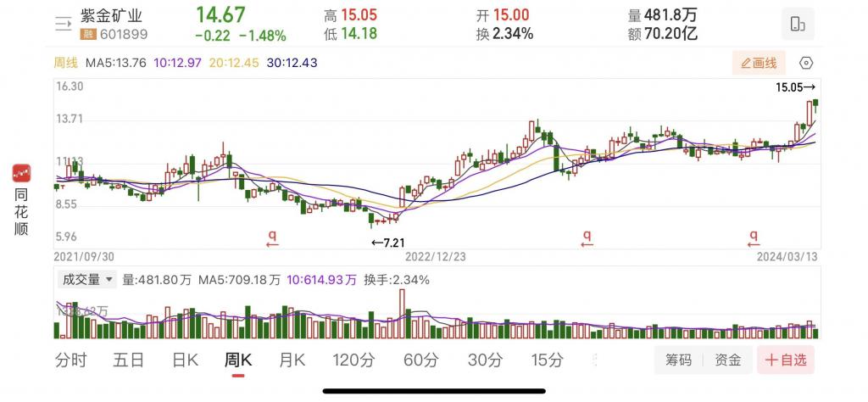The width and height of the screenshot is (868, 402).
Task: Tap the 周线 period label
Action: click(66, 63)
